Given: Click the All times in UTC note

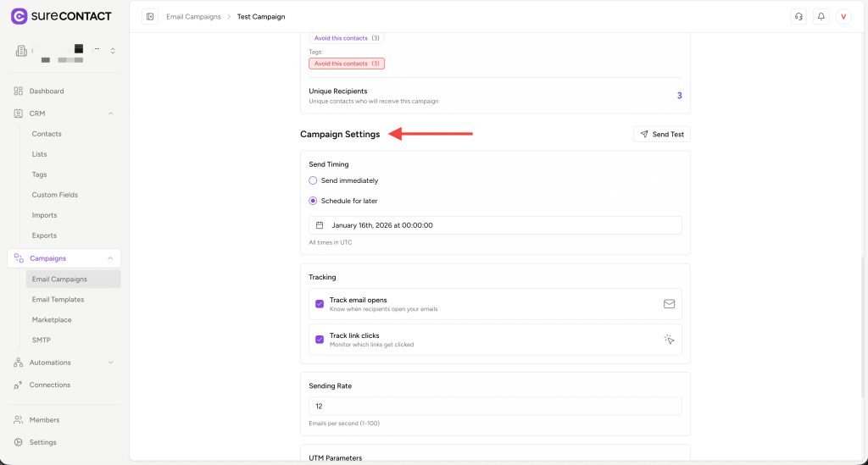Looking at the screenshot, I should coord(331,242).
